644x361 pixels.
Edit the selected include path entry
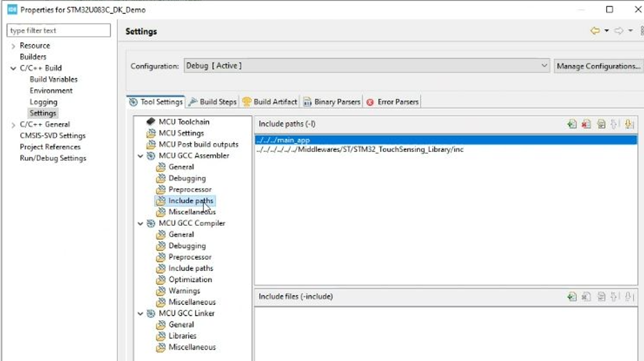click(601, 124)
